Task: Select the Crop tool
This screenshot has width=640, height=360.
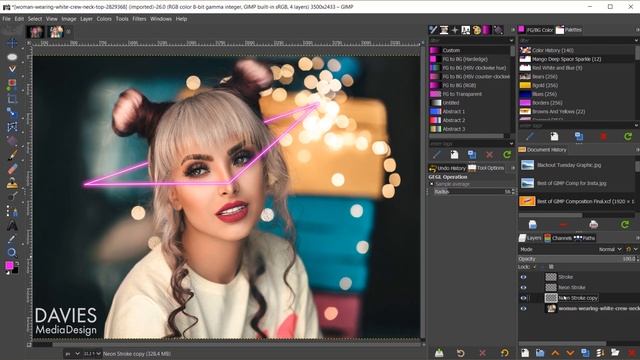Action: (12, 98)
